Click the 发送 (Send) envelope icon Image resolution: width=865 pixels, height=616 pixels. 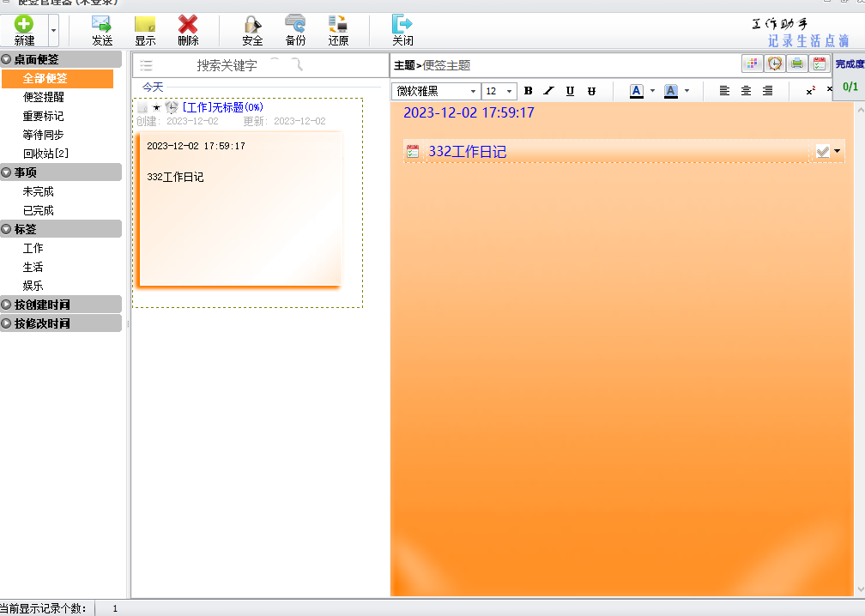point(102,25)
